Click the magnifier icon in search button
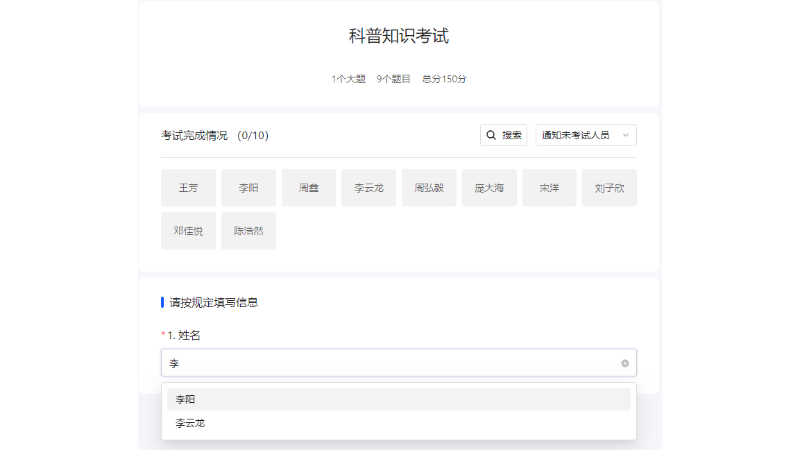The image size is (800, 450). [x=491, y=135]
